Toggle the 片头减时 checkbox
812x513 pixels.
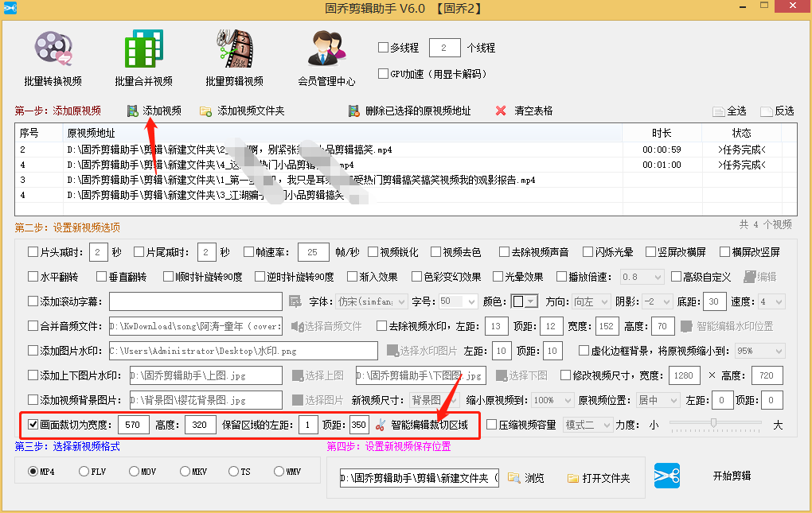(x=33, y=252)
